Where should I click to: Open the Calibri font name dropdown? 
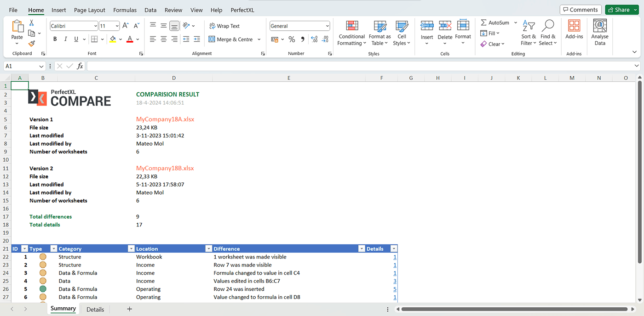(95, 26)
